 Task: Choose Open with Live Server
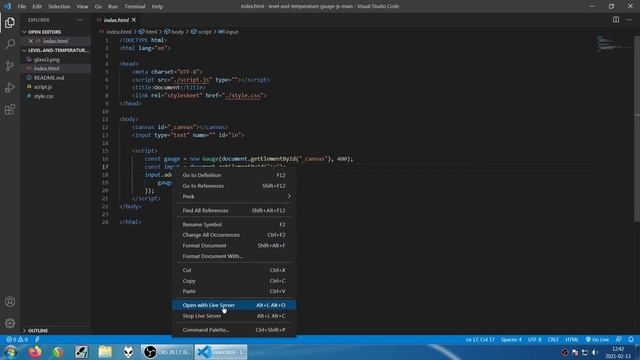coord(234,305)
